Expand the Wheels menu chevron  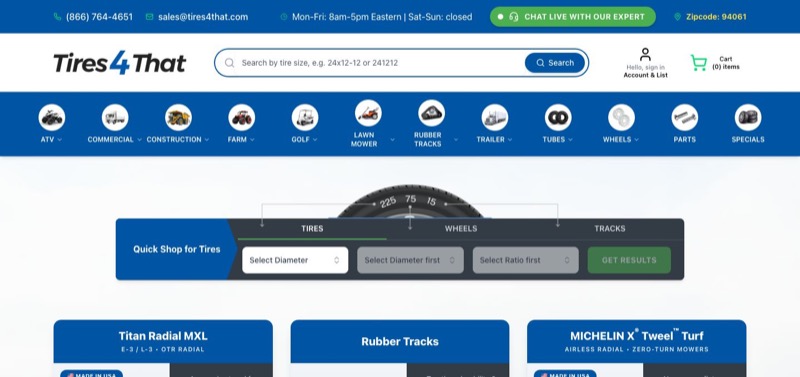(x=636, y=140)
